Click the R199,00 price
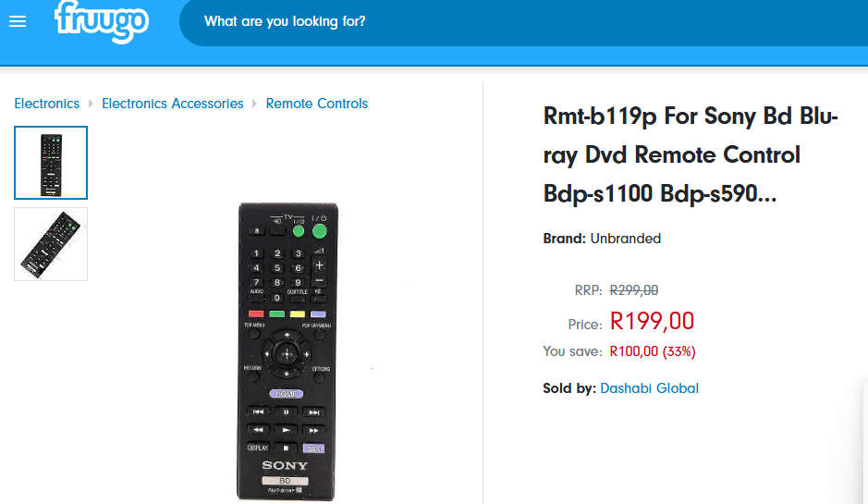The width and height of the screenshot is (868, 504). coord(652,322)
